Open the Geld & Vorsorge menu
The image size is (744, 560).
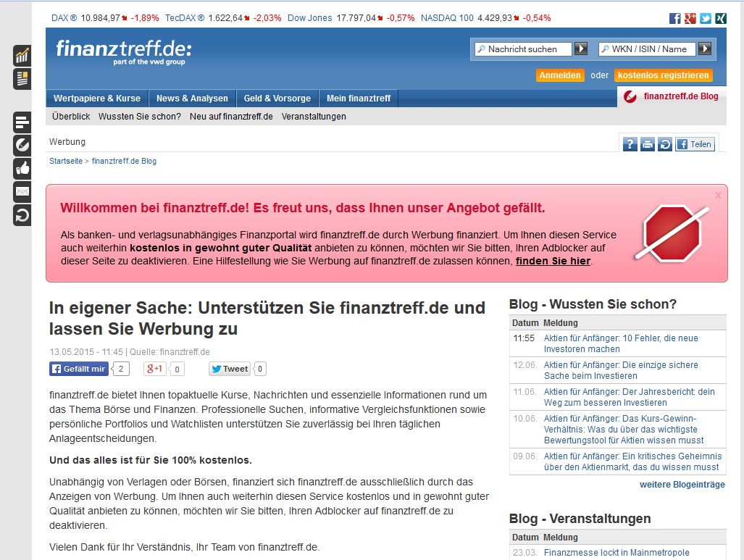click(277, 99)
